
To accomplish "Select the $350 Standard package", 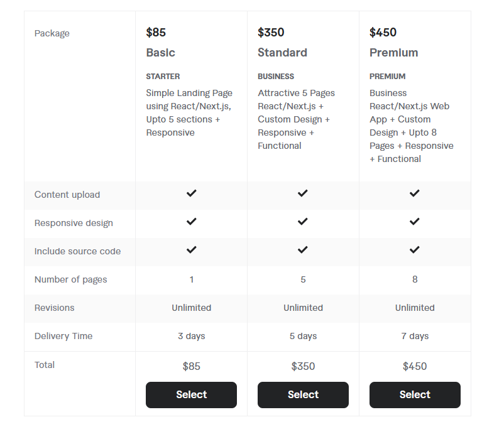I will [303, 395].
